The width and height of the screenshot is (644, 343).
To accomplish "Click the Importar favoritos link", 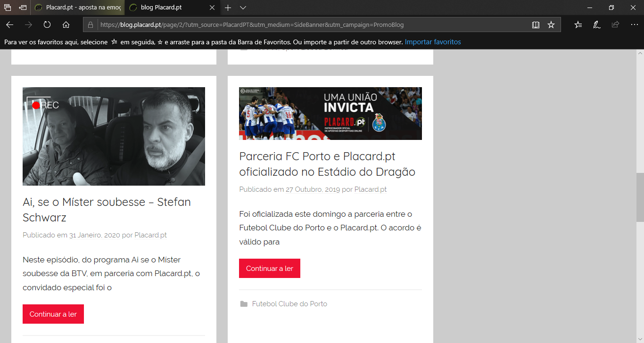I will click(433, 42).
